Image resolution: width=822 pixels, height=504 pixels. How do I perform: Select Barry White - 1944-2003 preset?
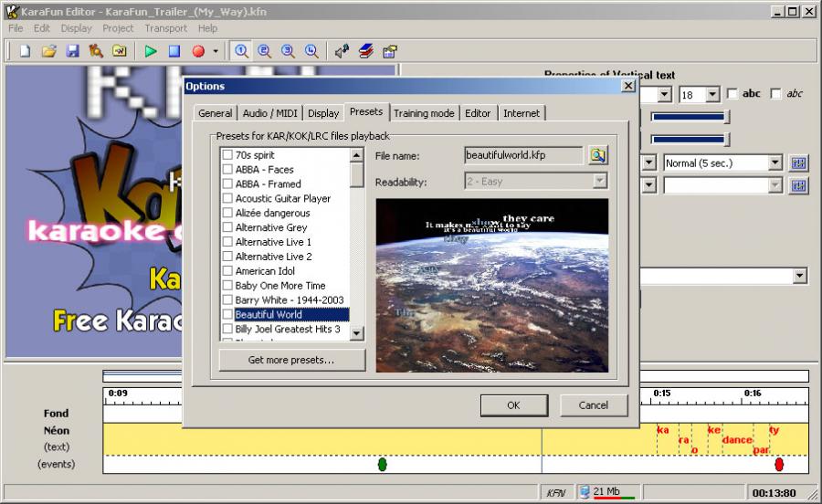[x=290, y=299]
